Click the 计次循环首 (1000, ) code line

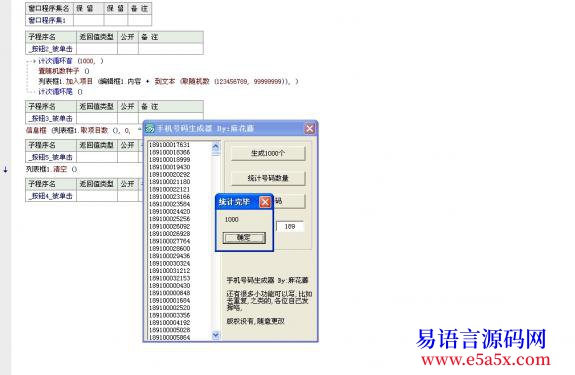pyautogui.click(x=71, y=61)
